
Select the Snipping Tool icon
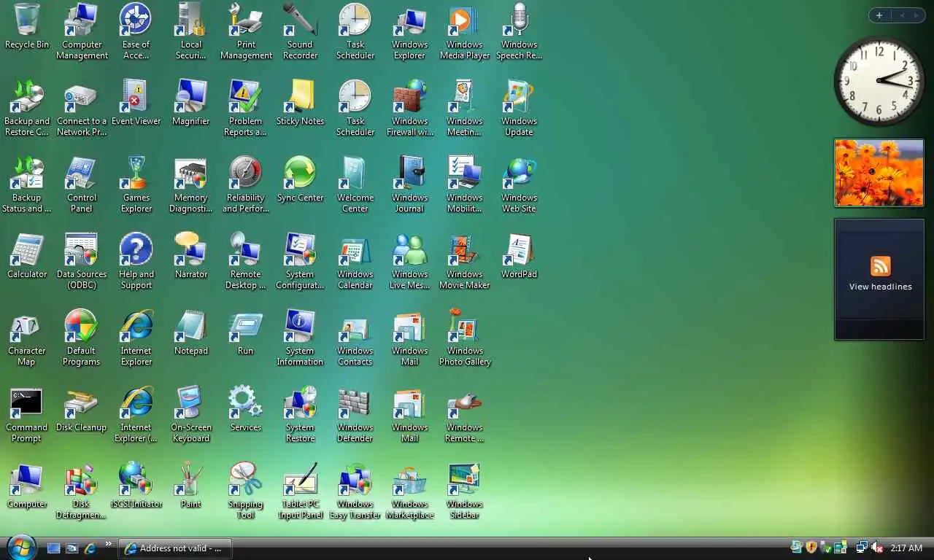tap(246, 491)
